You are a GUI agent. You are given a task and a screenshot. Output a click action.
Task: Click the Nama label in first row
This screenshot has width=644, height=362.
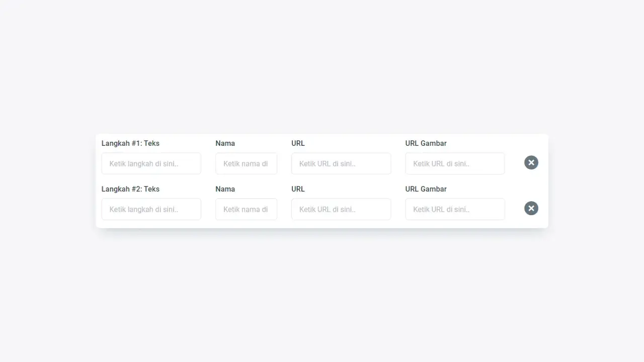(x=225, y=143)
